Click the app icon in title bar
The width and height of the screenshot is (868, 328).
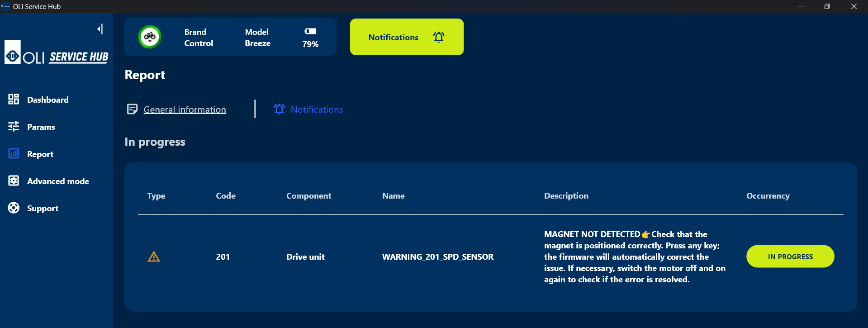point(5,6)
